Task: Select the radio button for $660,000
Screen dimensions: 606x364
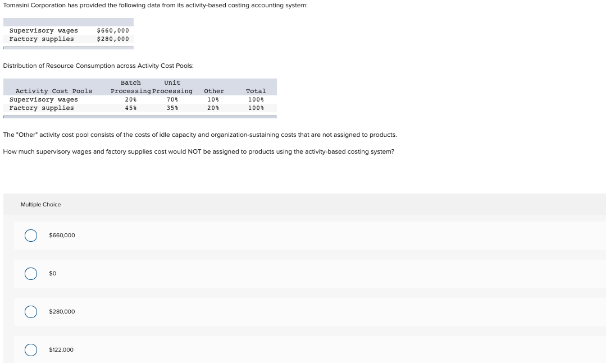Action: tap(31, 235)
